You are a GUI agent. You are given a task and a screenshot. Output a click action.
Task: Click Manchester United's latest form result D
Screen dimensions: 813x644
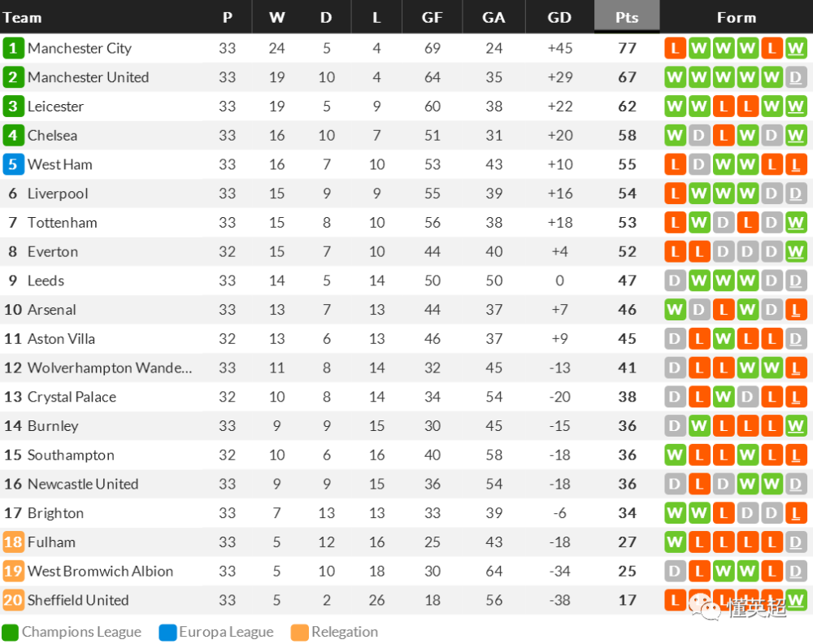point(796,77)
